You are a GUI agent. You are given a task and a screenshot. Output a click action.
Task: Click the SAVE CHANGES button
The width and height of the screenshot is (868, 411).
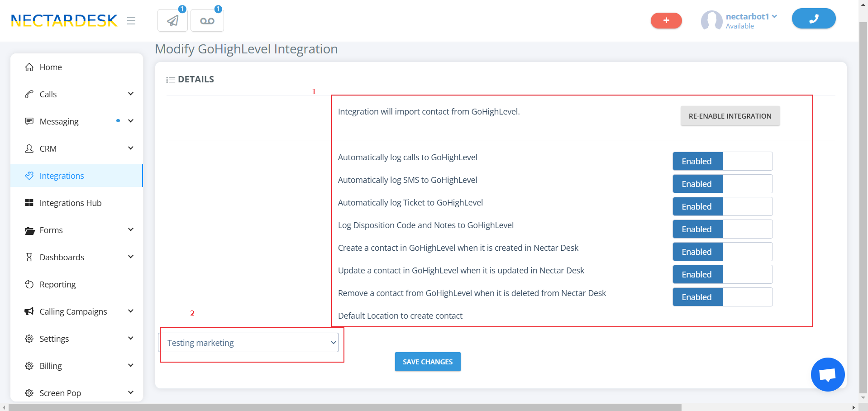[427, 362]
